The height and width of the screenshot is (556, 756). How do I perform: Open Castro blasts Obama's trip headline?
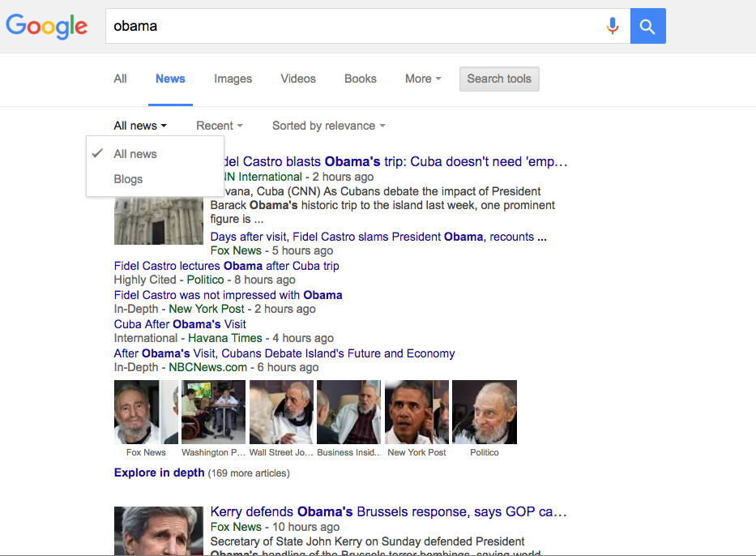pyautogui.click(x=395, y=161)
